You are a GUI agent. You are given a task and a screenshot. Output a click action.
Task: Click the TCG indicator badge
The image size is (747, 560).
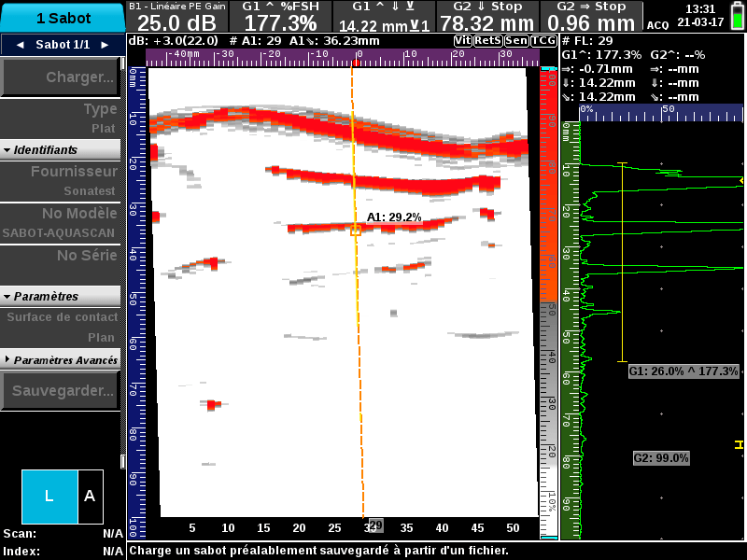pyautogui.click(x=543, y=41)
